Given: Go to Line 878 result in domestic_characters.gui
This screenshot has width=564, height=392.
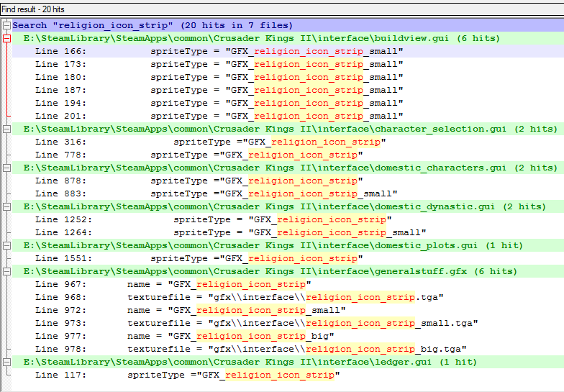Looking at the screenshot, I should point(288,181).
